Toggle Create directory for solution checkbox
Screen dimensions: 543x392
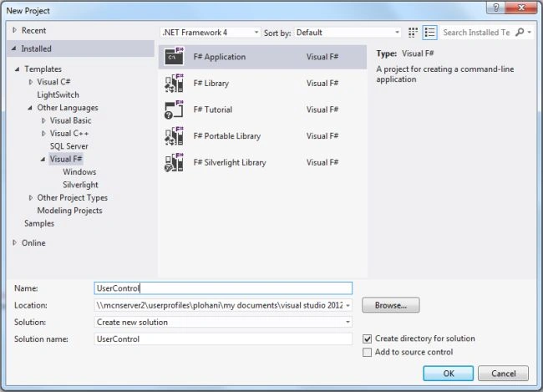[367, 339]
